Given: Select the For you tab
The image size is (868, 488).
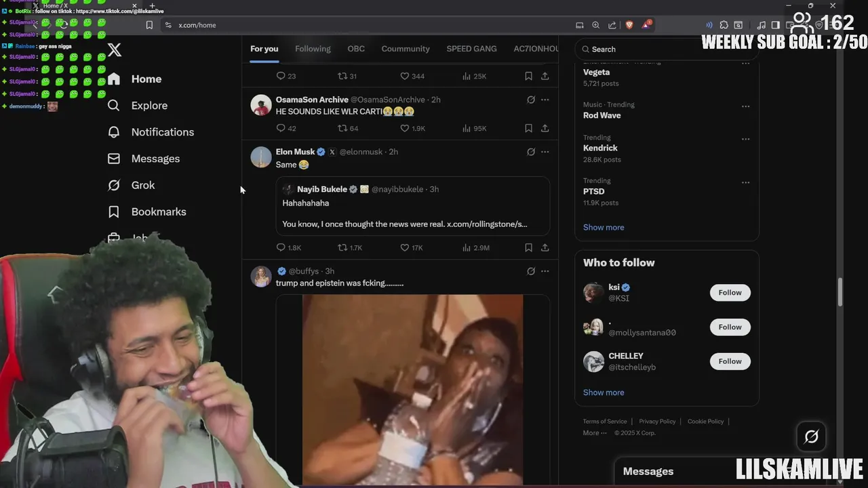Looking at the screenshot, I should [x=264, y=49].
